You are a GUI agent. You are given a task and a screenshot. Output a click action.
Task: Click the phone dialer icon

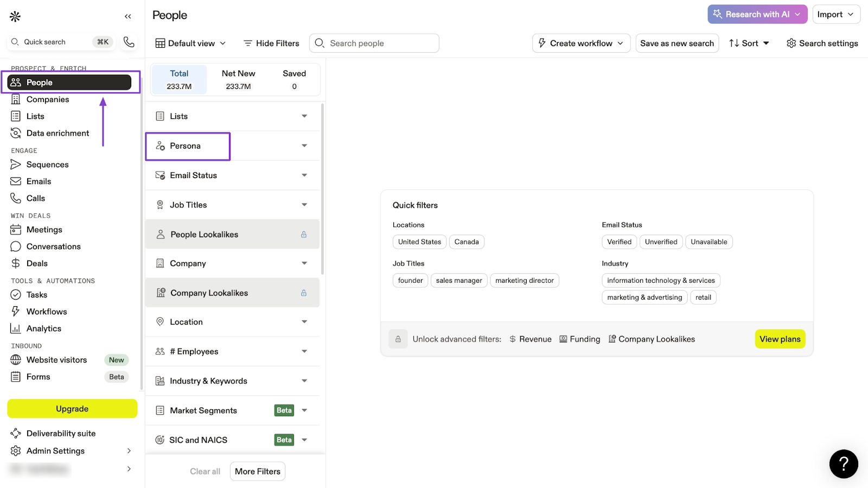click(x=129, y=42)
